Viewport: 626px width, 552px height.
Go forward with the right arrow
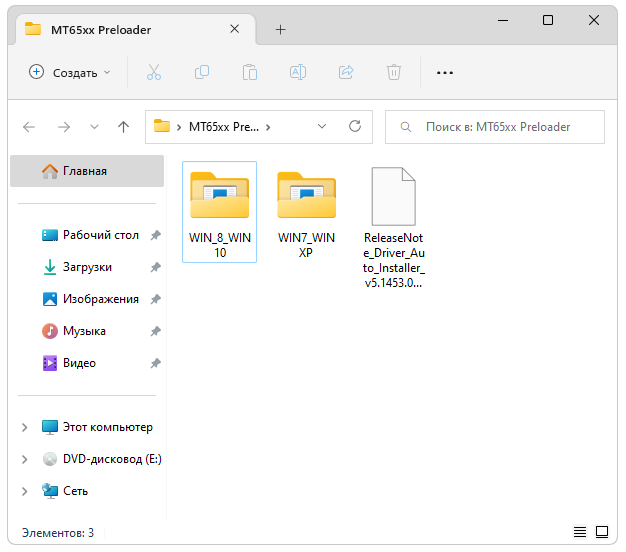pyautogui.click(x=64, y=127)
